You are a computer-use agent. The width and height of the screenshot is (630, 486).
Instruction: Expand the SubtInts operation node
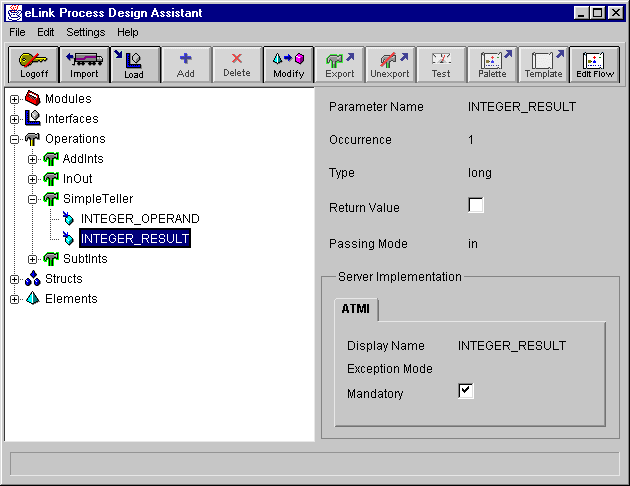(x=33, y=259)
